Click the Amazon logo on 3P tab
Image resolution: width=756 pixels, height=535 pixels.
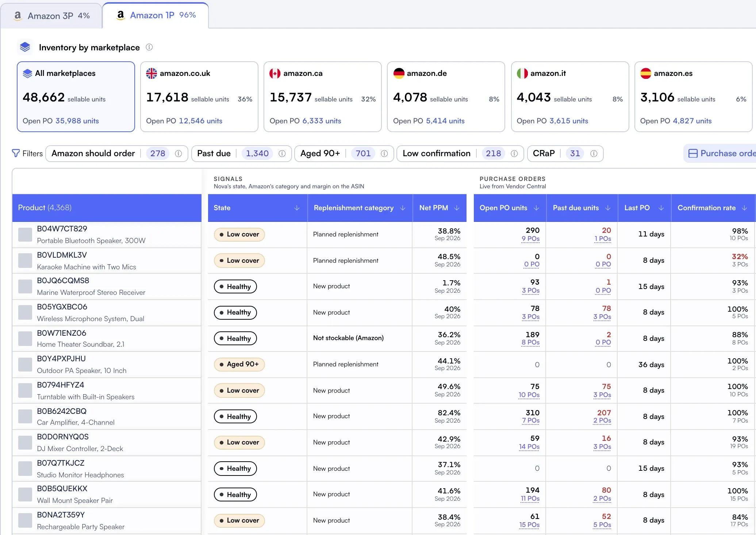pyautogui.click(x=18, y=16)
